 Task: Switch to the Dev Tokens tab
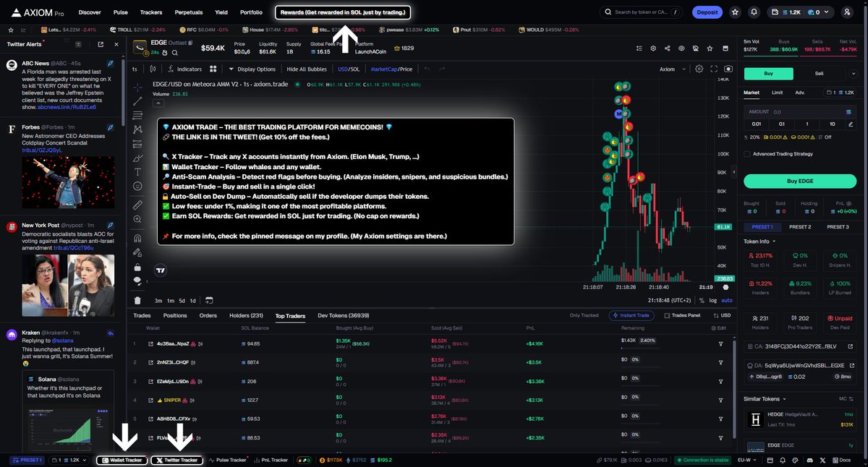click(x=344, y=316)
